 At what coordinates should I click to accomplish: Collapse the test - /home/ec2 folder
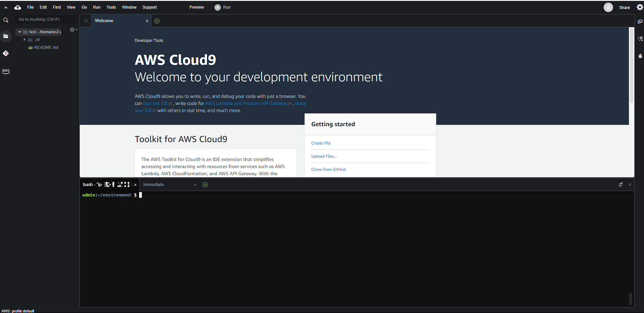[x=19, y=32]
